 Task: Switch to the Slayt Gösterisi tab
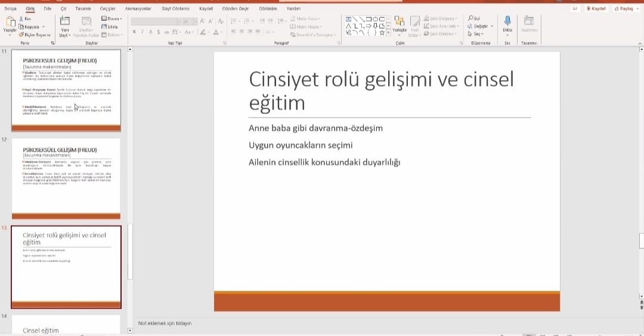pyautogui.click(x=175, y=8)
